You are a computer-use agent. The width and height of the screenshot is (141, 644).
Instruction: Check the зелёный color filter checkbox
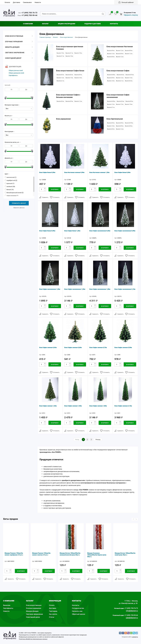pyautogui.click(x=6, y=186)
